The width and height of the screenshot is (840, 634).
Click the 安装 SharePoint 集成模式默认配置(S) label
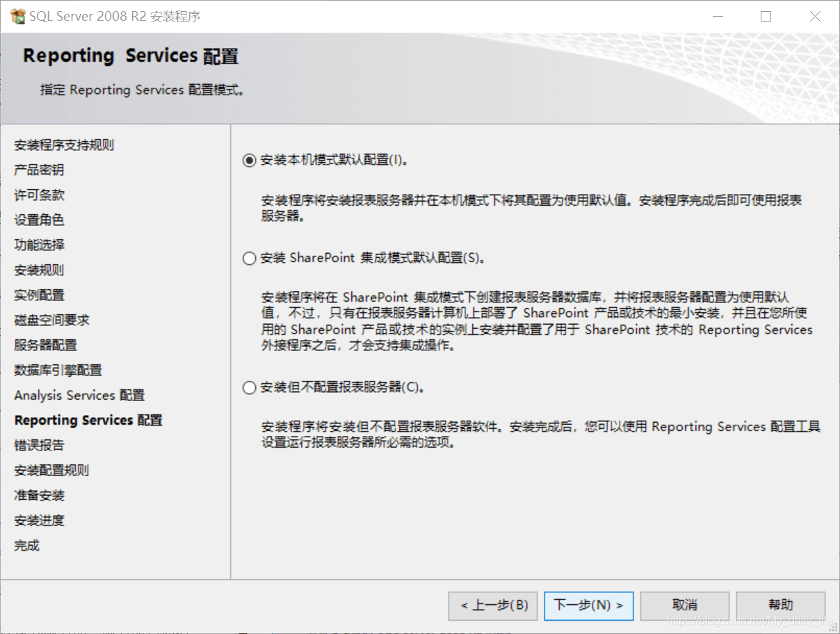click(372, 259)
